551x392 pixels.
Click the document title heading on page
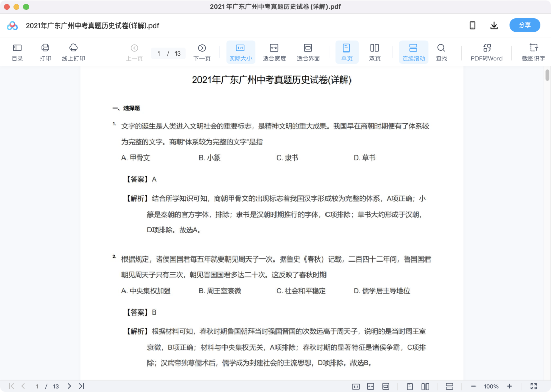click(271, 80)
